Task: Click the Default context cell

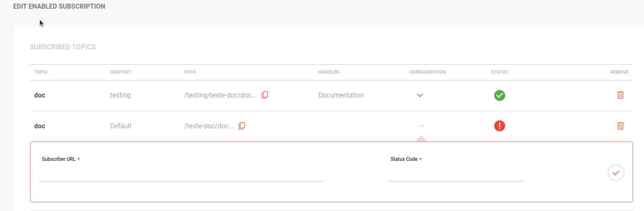Action: click(120, 126)
